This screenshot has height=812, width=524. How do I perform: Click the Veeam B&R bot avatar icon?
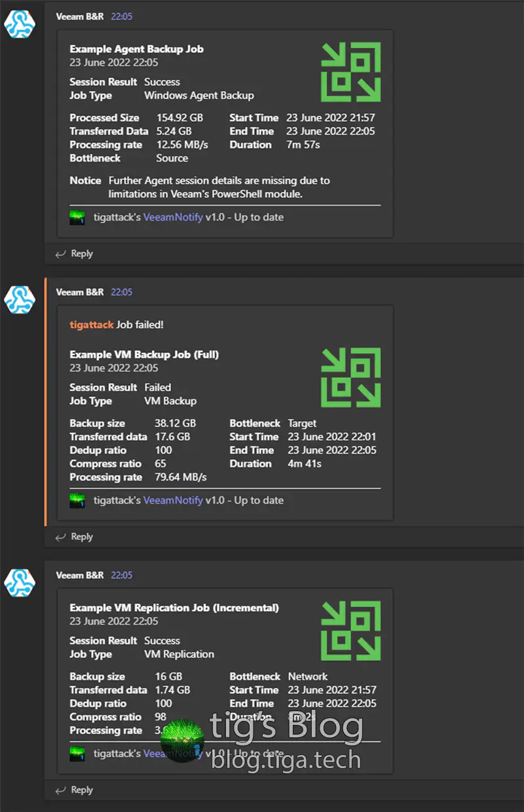20,24
